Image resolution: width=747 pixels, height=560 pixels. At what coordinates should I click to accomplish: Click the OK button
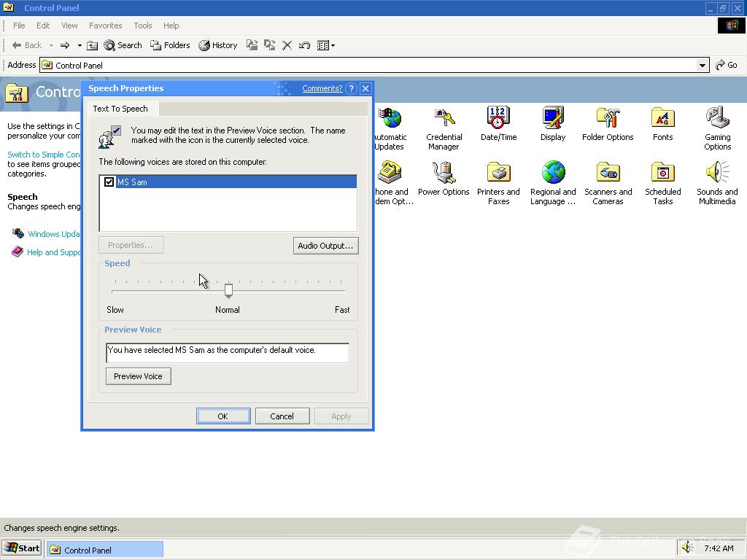click(x=223, y=416)
